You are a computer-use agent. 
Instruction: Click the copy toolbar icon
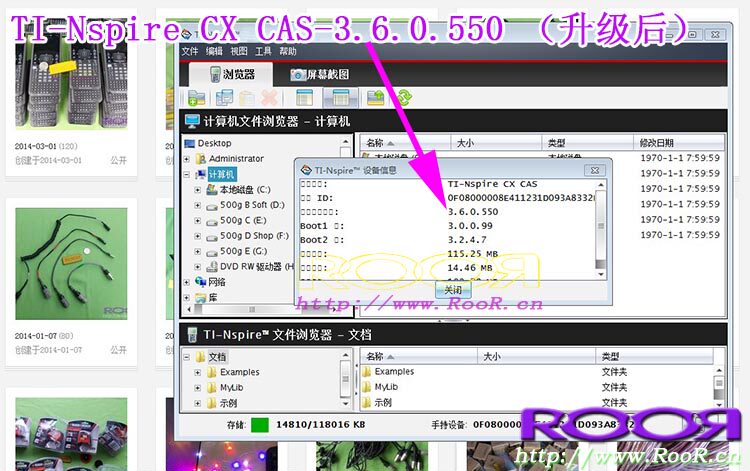point(224,98)
